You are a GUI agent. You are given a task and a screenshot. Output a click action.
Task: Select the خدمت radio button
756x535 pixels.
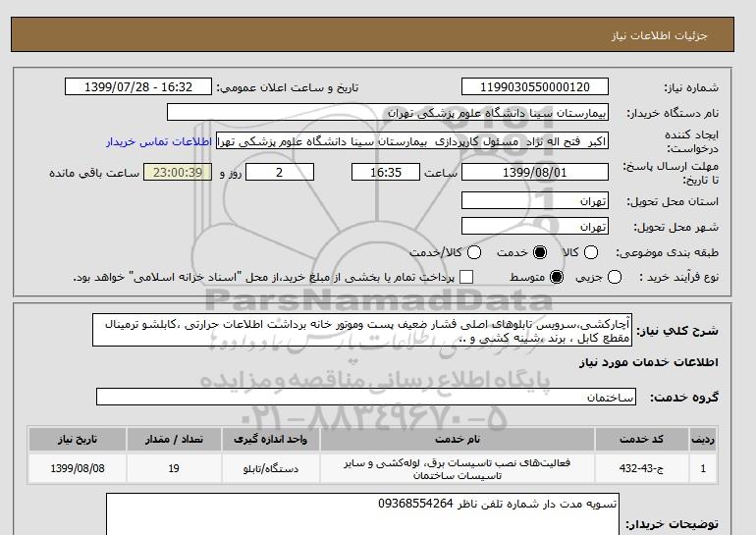tap(540, 252)
